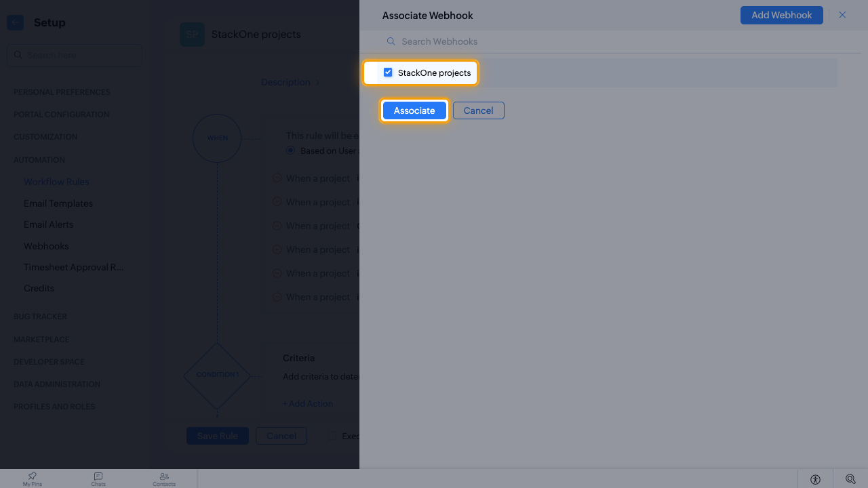Viewport: 868px width, 488px height.
Task: Click the Associate button
Action: (414, 110)
